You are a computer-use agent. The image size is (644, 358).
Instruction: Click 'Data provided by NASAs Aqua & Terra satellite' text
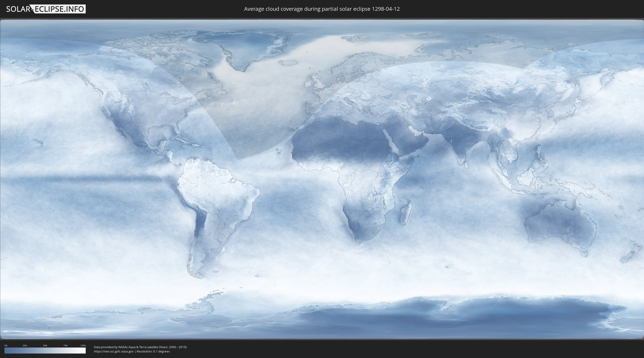[140, 347]
